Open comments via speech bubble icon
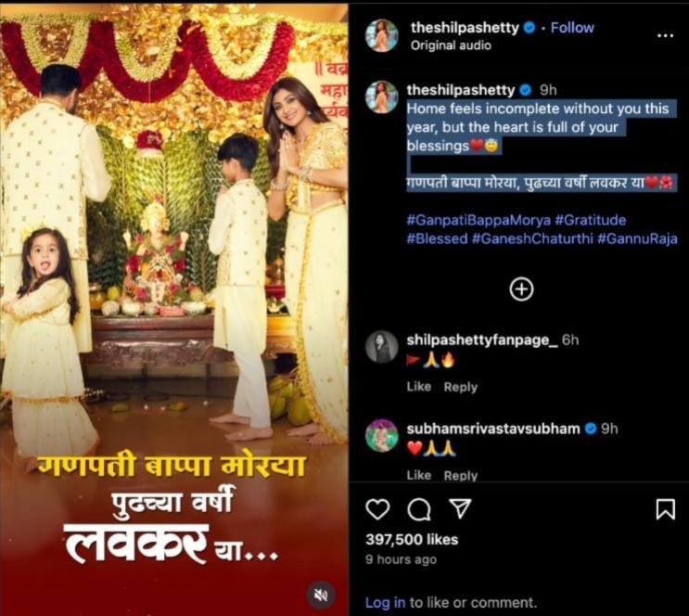689x616 pixels. click(419, 509)
